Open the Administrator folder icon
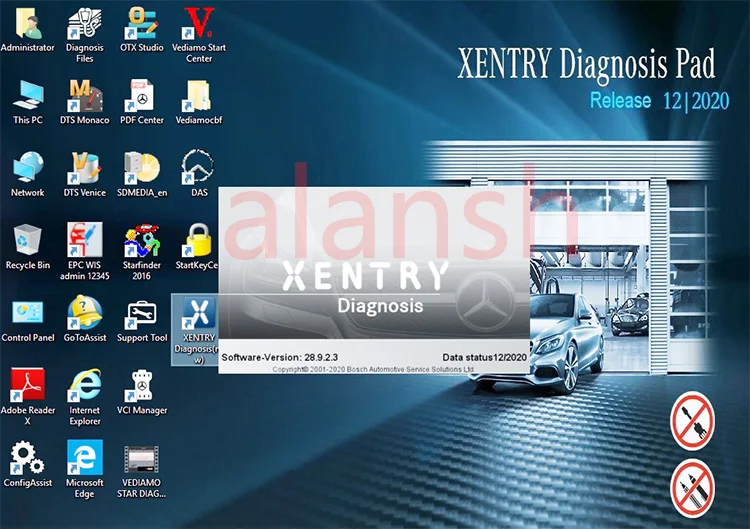Image resolution: width=750 pixels, height=529 pixels. click(x=28, y=29)
